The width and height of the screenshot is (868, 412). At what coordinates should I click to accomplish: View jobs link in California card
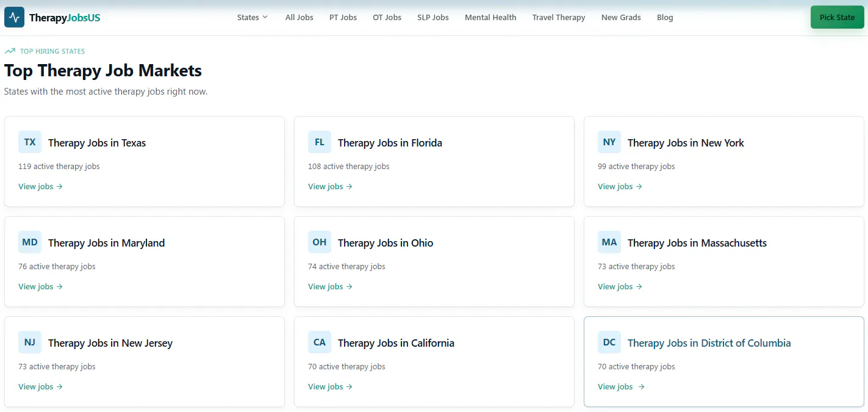(x=331, y=386)
